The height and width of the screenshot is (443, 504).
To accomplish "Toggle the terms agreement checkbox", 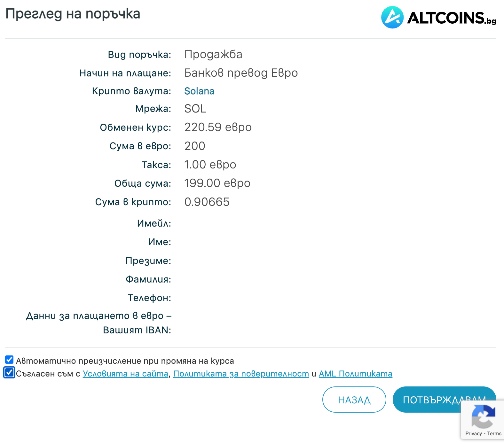I will pyautogui.click(x=9, y=373).
